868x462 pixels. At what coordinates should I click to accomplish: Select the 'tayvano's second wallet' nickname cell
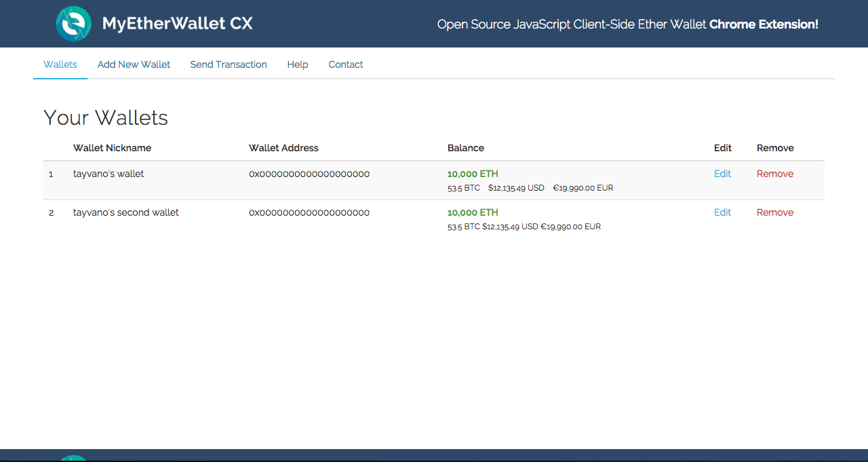coord(126,212)
